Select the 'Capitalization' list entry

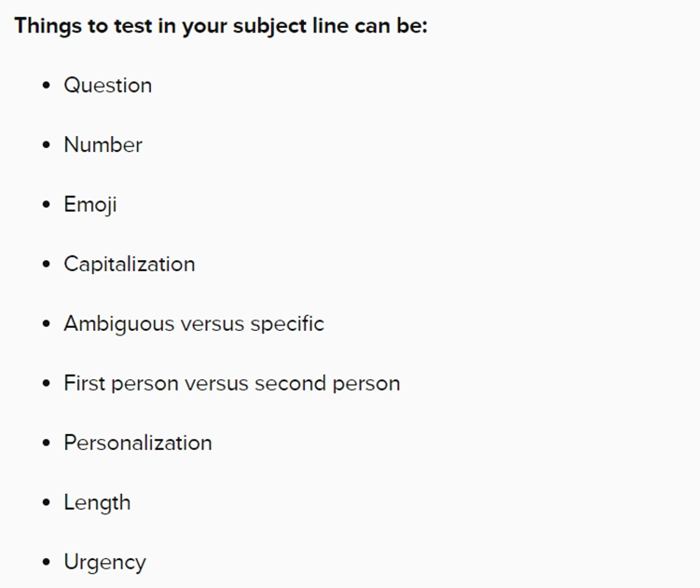coord(130,264)
